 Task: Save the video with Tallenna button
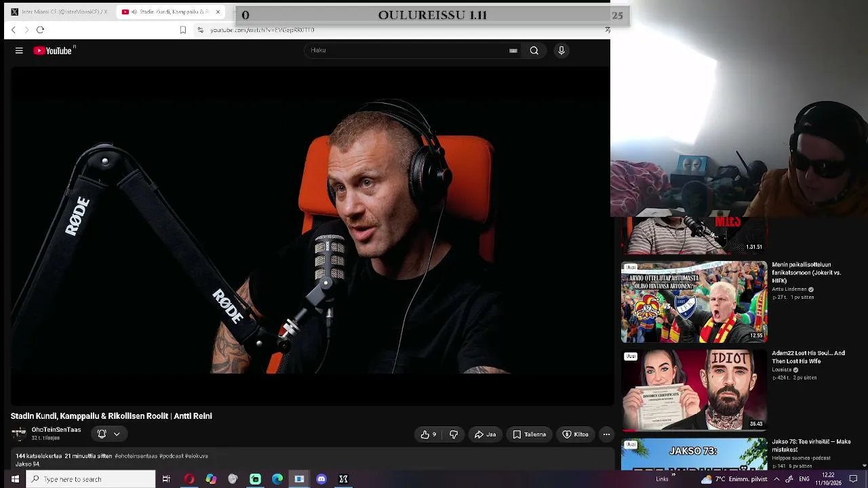(x=529, y=434)
